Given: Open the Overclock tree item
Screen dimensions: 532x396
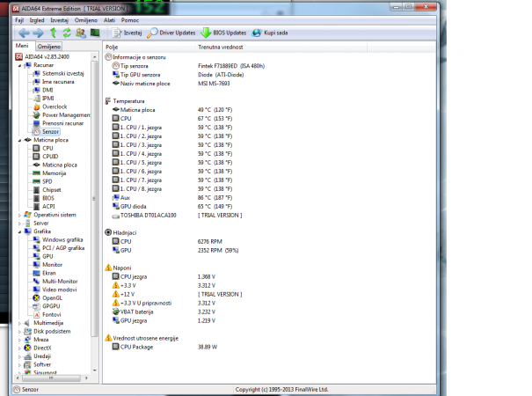Looking at the screenshot, I should coord(50,106).
